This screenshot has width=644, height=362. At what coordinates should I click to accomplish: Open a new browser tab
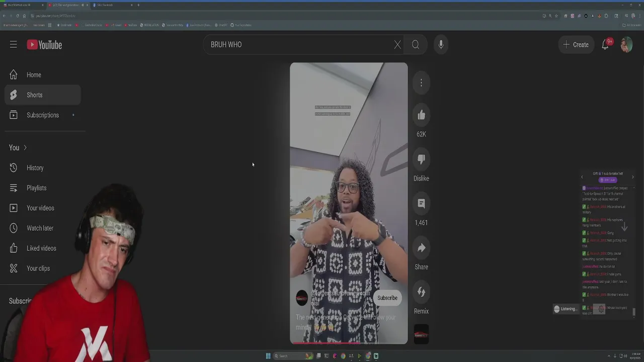click(x=138, y=5)
